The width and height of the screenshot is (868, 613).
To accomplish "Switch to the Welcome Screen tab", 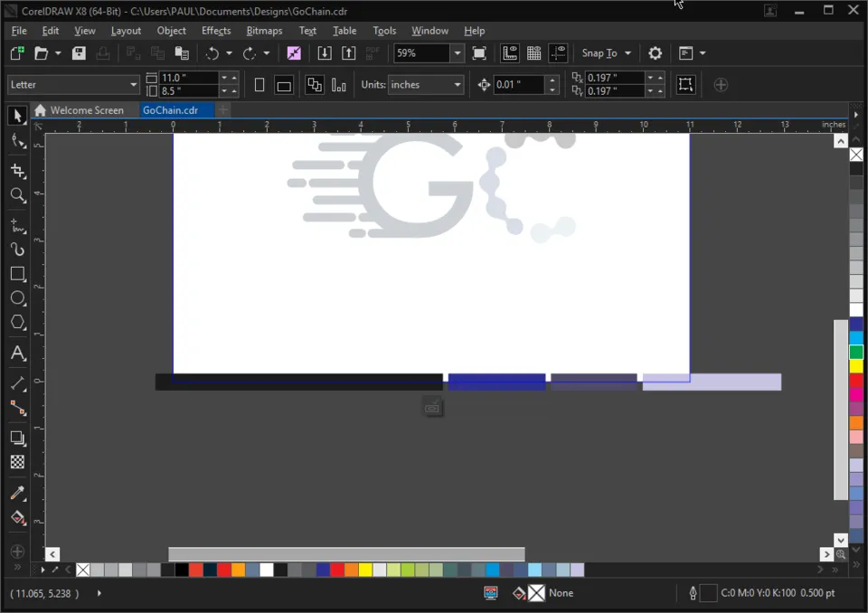I will point(79,110).
